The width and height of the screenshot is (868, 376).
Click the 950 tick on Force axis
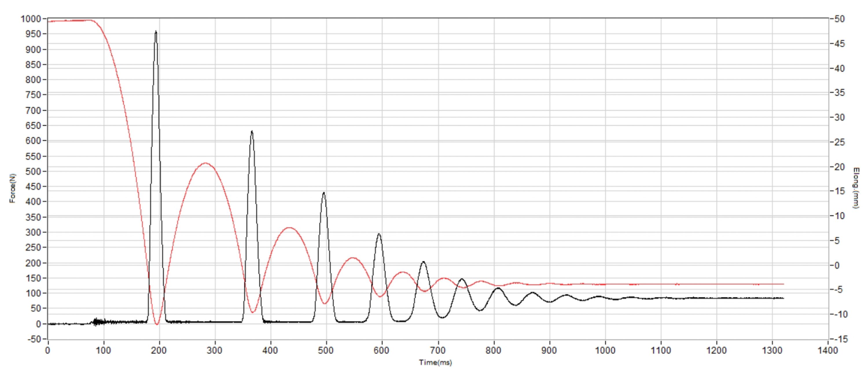coord(33,34)
